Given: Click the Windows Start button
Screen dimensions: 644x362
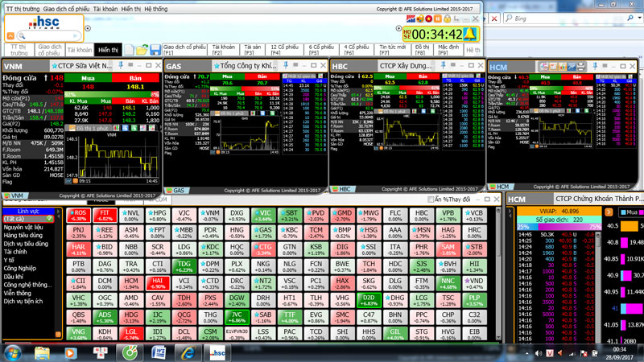Looking at the screenshot, I should [12, 353].
